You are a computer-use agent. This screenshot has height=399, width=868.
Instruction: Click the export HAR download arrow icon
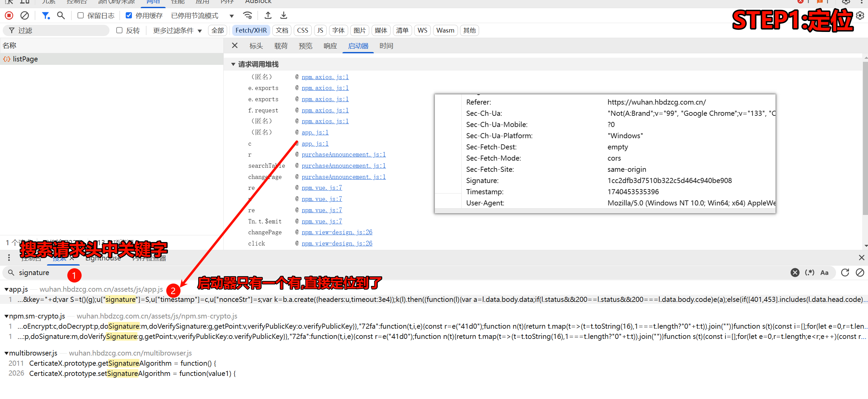[x=284, y=16]
